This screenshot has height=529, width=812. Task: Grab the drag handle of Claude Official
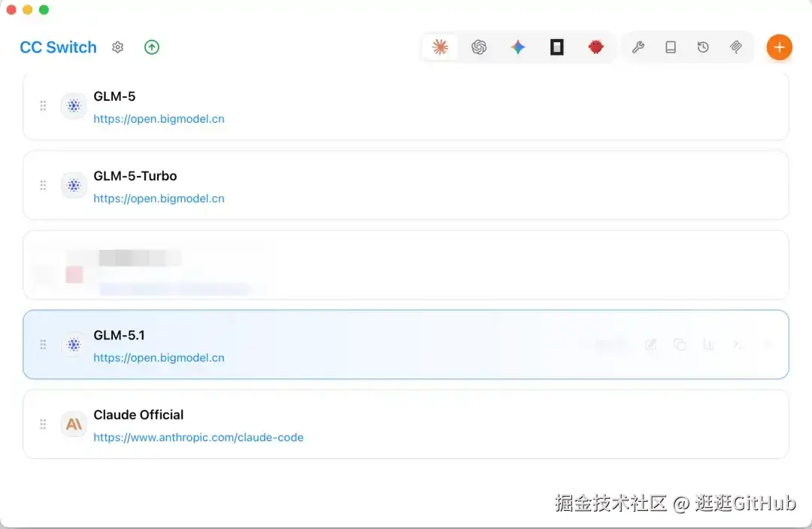tap(43, 424)
